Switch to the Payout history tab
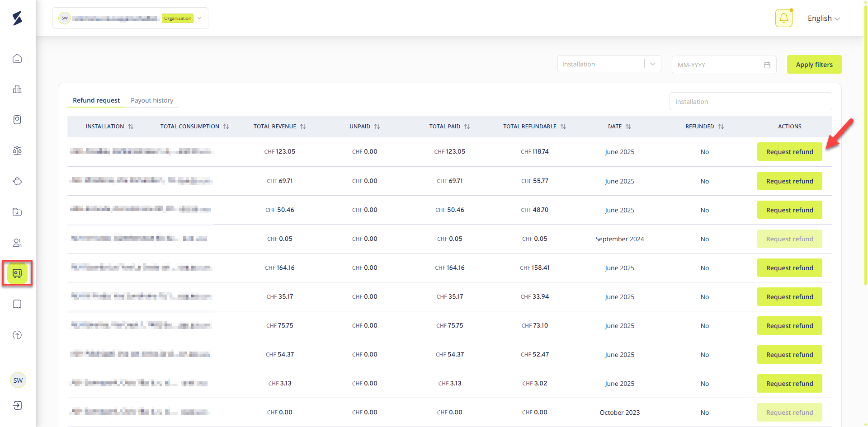 coord(152,100)
